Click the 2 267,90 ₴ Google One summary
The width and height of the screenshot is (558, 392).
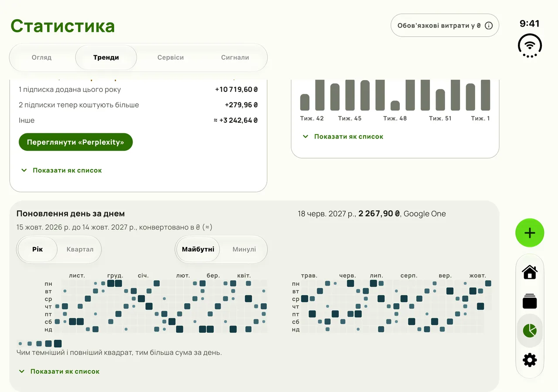[x=372, y=213]
